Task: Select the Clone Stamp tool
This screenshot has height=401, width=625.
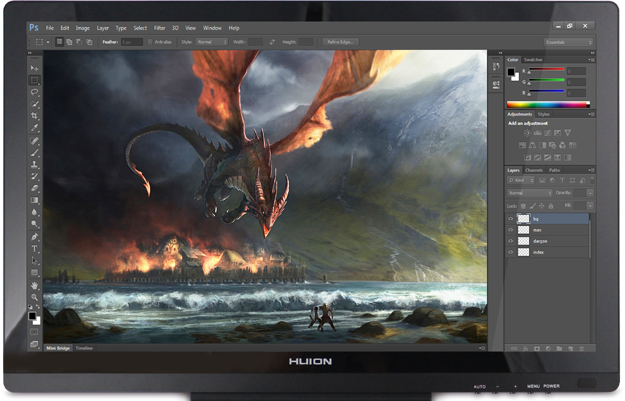Action: 34,164
